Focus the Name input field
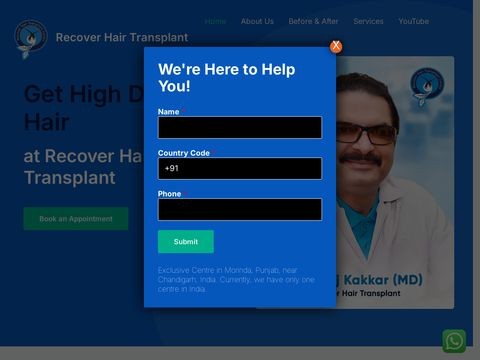The height and width of the screenshot is (360, 480). coord(240,127)
